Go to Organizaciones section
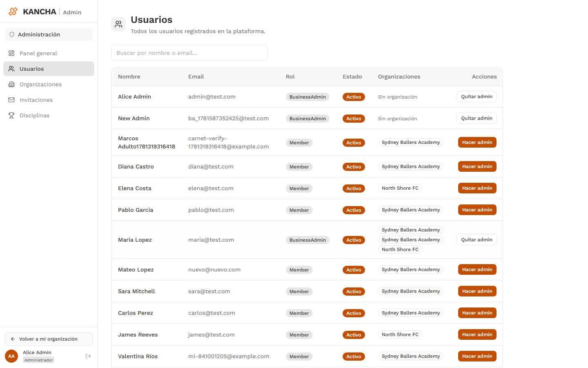The image size is (588, 368). coord(49,84)
